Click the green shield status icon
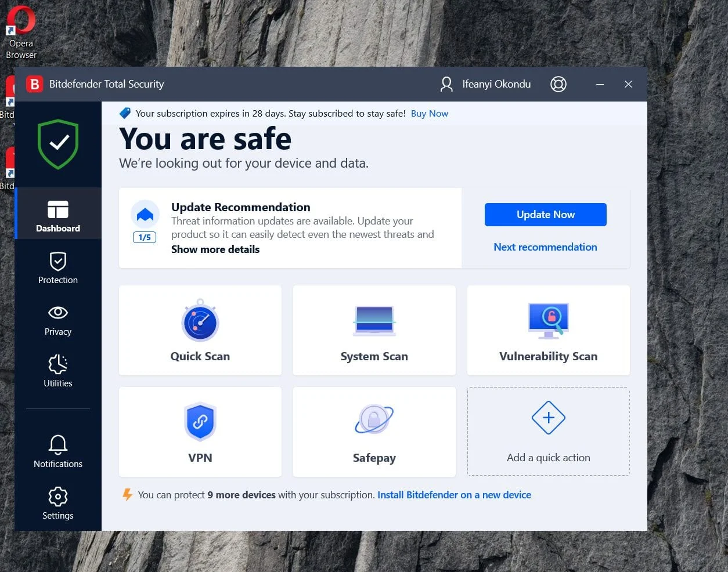 [x=58, y=144]
